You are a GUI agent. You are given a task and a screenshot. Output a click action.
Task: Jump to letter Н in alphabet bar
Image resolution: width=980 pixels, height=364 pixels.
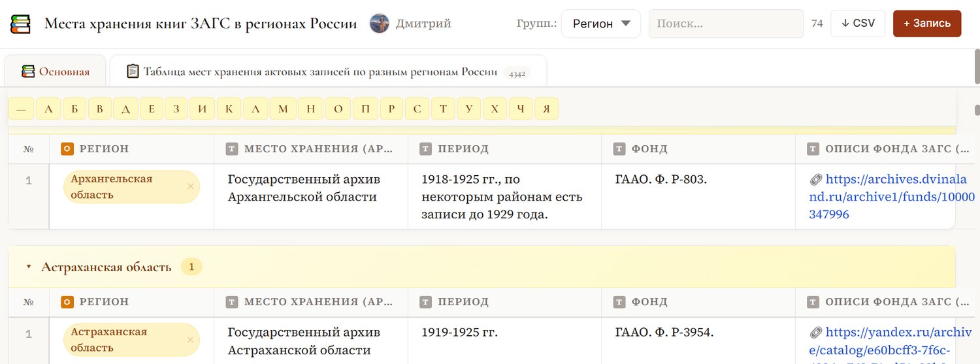(x=311, y=109)
